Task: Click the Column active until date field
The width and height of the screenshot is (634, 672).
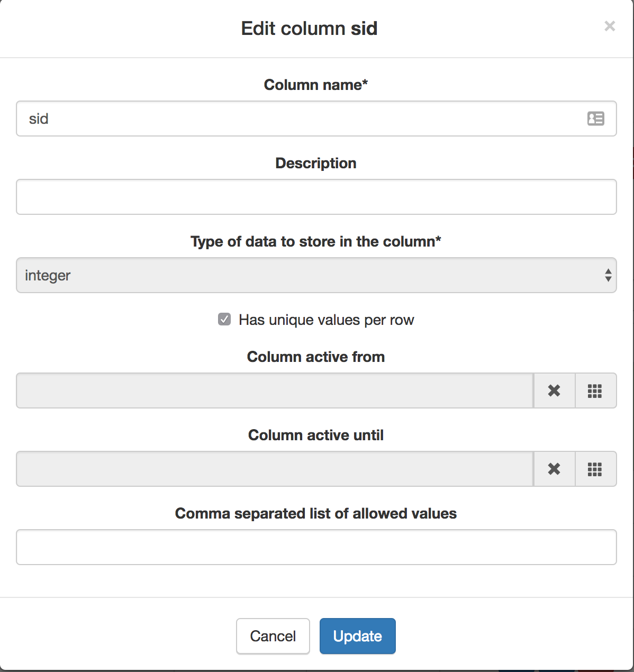Action: 275,469
